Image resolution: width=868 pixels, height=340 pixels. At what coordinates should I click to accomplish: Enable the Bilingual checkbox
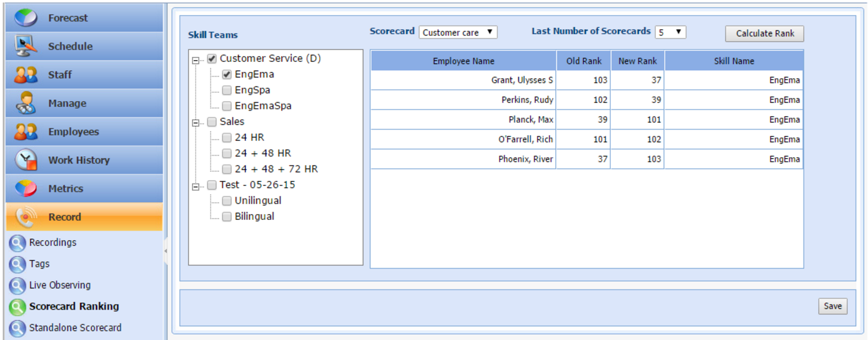click(x=227, y=217)
